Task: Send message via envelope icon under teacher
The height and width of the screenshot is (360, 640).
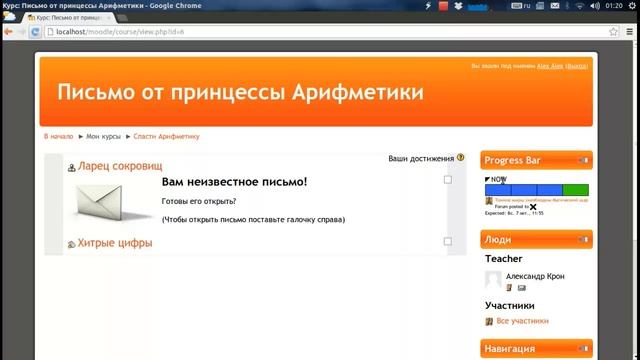Action: (522, 288)
